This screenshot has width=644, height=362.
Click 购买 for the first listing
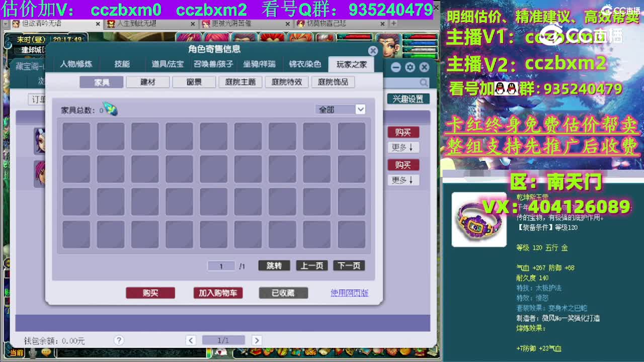[403, 132]
